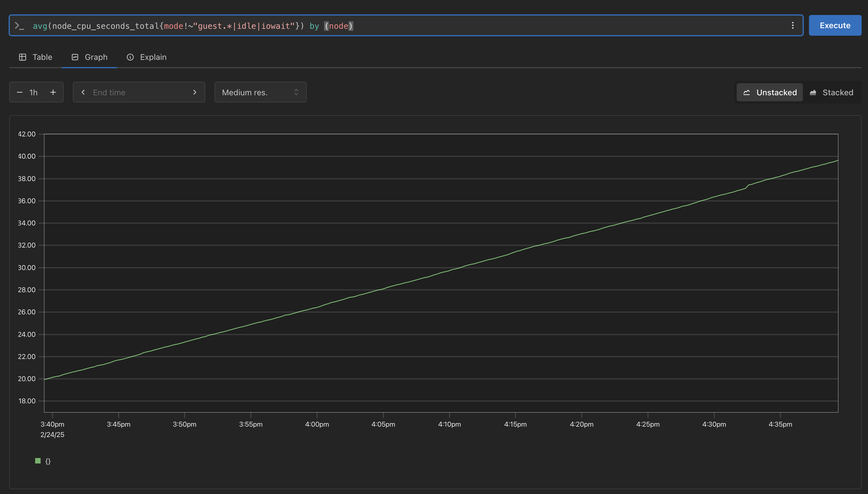Increase the time range with plus icon

pos(53,92)
